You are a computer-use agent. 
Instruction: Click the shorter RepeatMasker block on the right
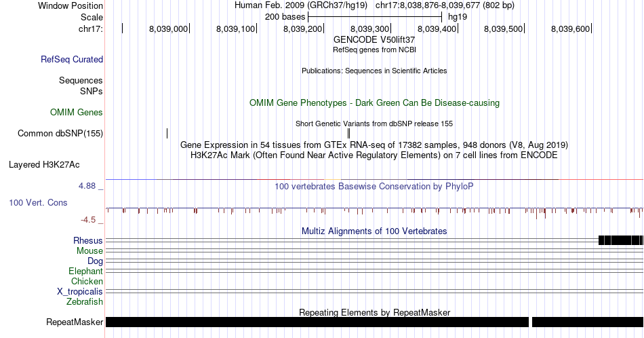click(588, 322)
